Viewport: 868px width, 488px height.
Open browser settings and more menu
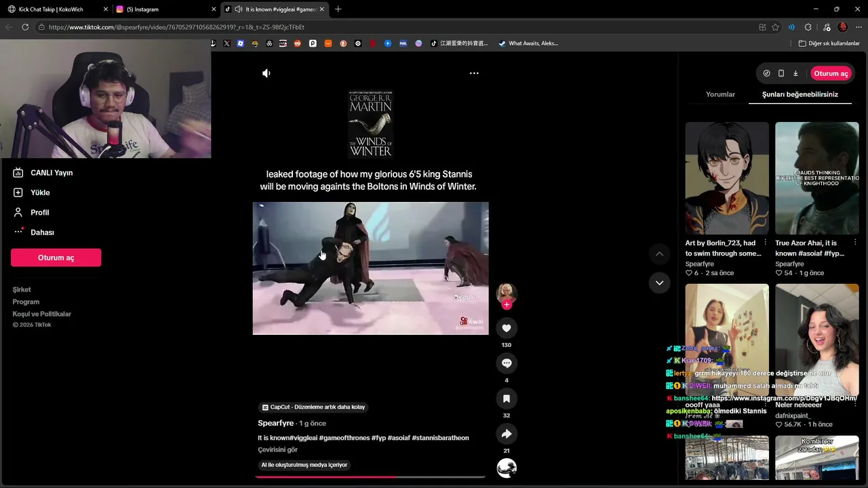click(x=859, y=27)
